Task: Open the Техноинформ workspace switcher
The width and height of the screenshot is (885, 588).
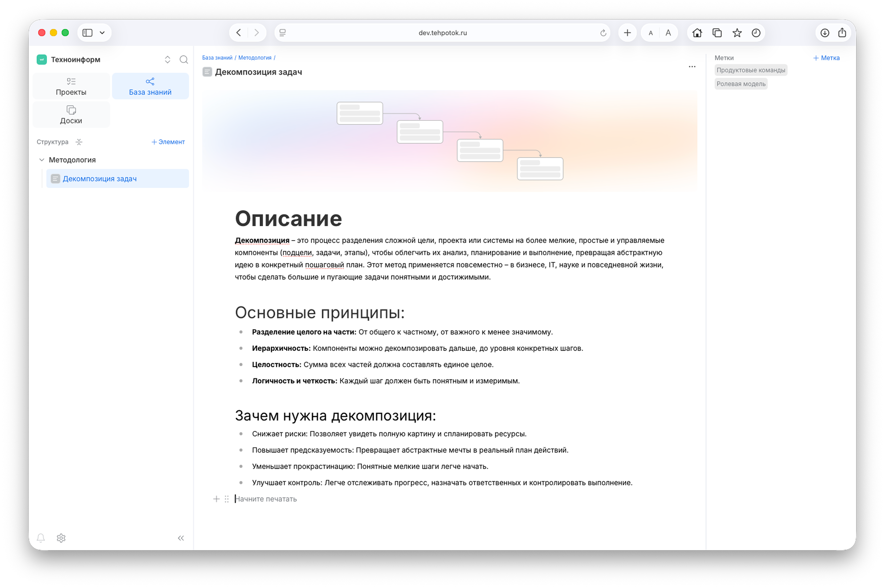Action: [x=167, y=60]
